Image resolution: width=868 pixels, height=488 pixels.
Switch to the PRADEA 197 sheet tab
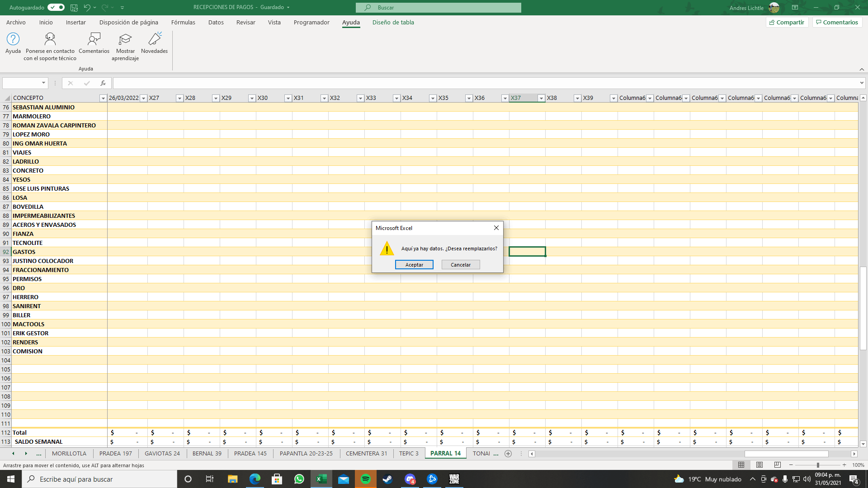[x=116, y=454]
